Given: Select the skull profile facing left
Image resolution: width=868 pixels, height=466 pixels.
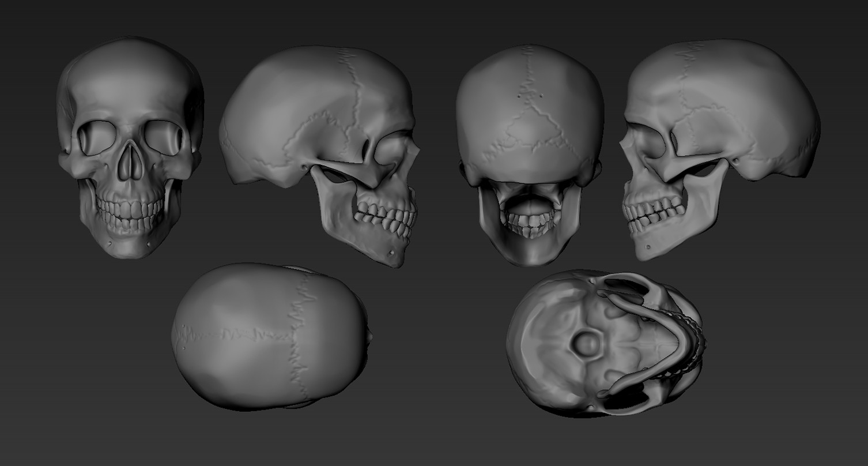Looking at the screenshot, I should [721, 149].
